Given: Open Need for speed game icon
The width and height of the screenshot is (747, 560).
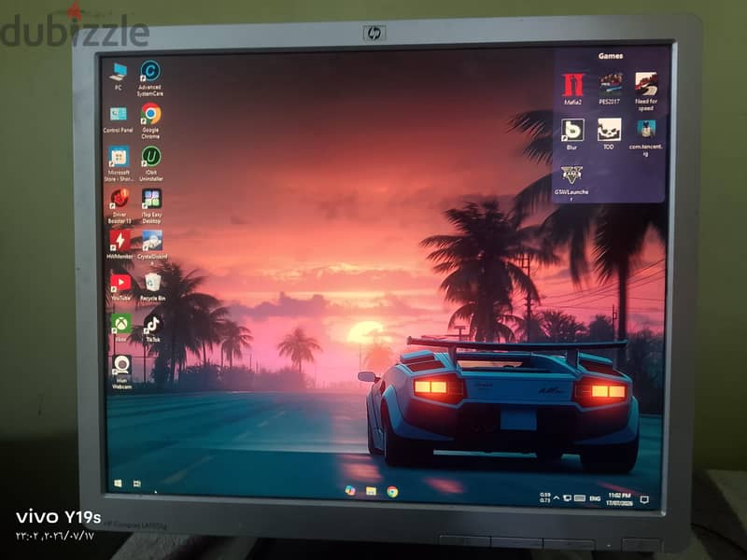Looking at the screenshot, I should [646, 91].
